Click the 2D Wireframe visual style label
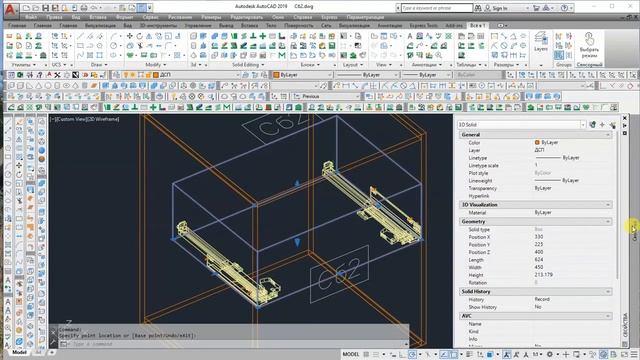This screenshot has width=640, height=360. tap(102, 119)
